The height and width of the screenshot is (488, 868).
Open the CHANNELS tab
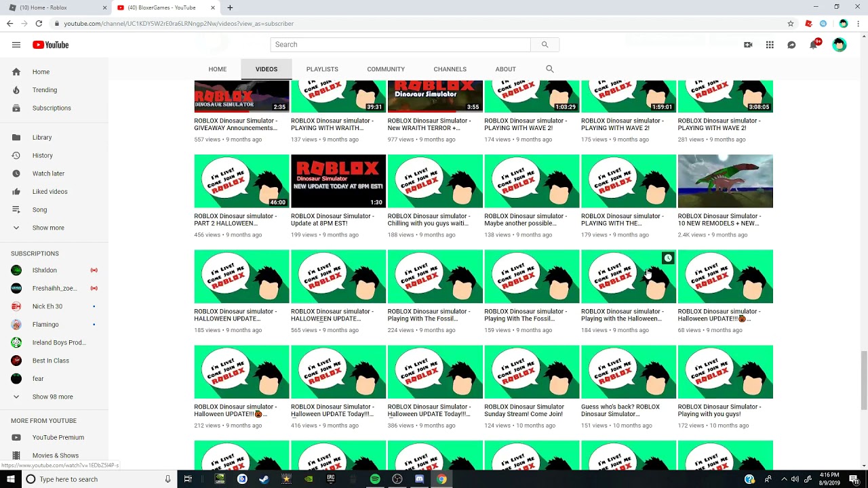point(450,69)
